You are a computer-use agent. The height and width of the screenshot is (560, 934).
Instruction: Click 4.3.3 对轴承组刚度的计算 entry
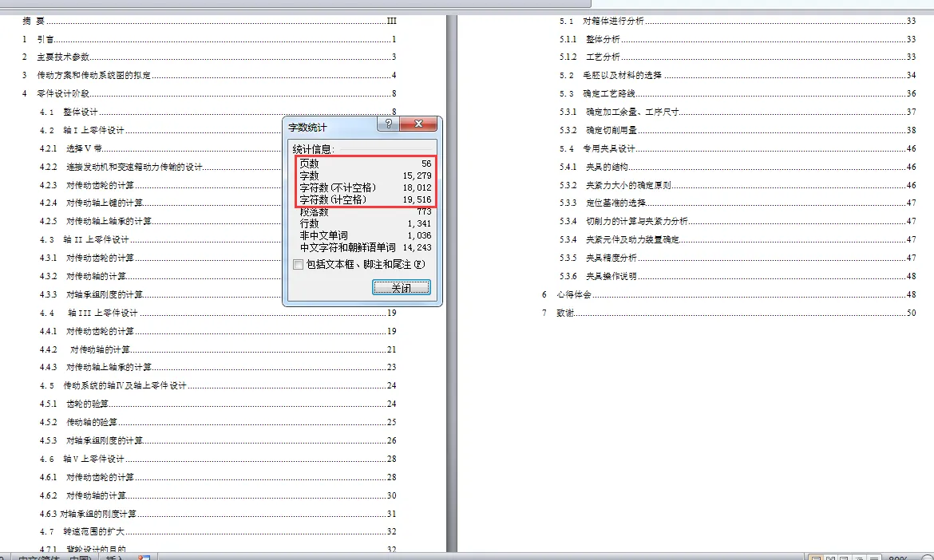pos(160,294)
